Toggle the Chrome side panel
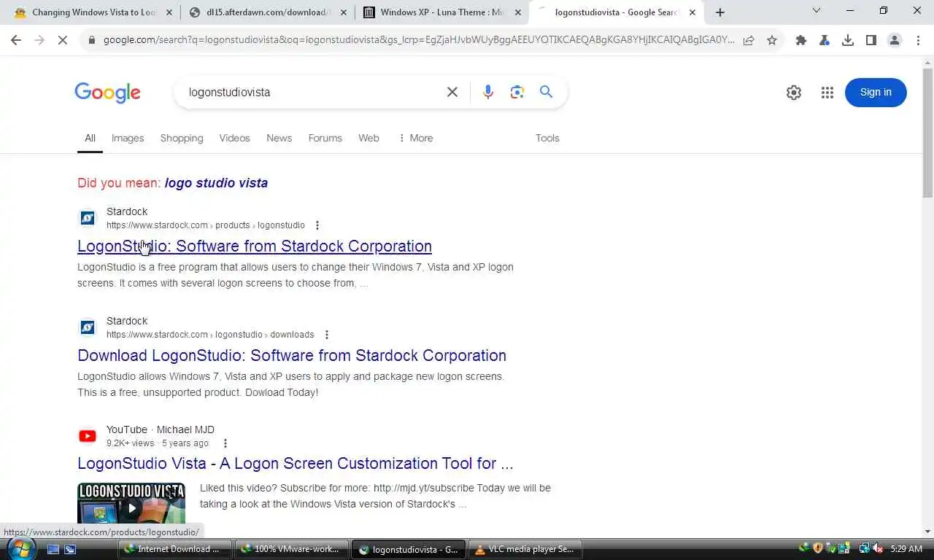The height and width of the screenshot is (560, 934). pyautogui.click(x=871, y=40)
